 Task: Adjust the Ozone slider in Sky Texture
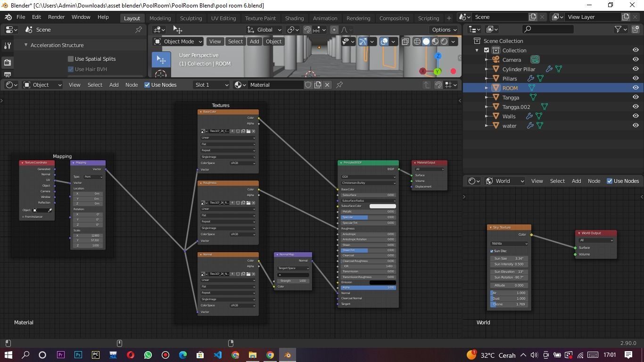(509, 304)
